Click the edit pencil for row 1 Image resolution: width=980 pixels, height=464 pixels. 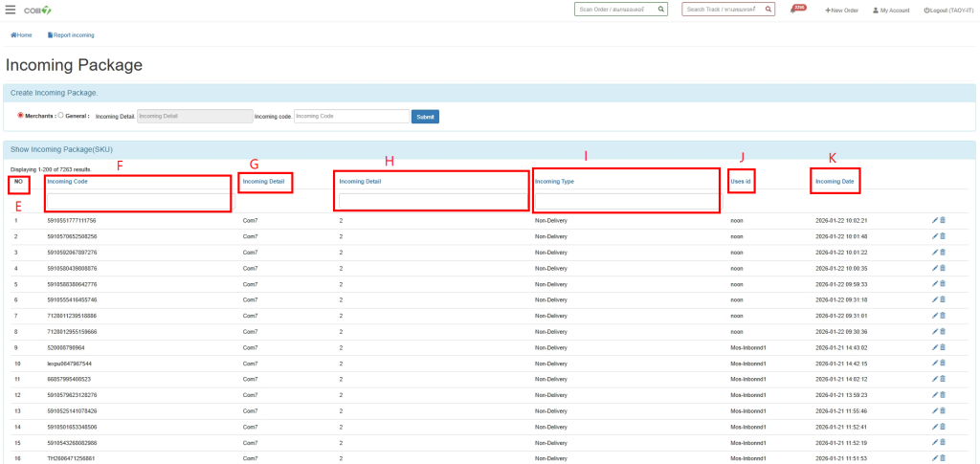coord(935,220)
